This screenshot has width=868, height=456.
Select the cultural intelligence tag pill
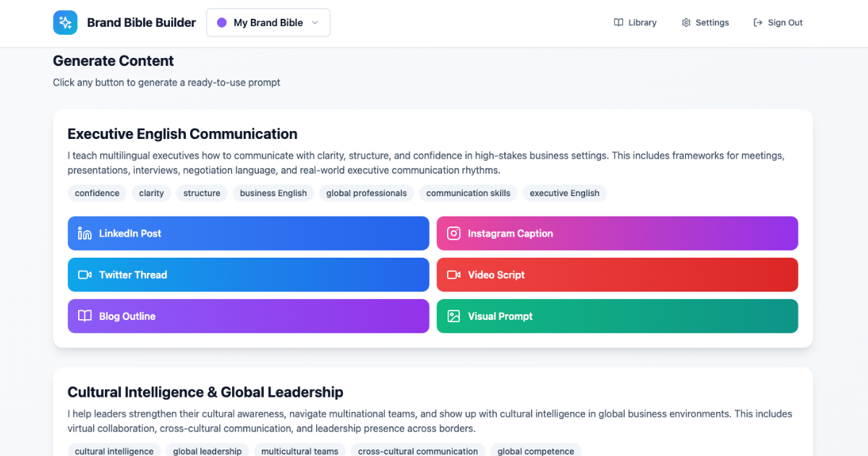point(114,450)
